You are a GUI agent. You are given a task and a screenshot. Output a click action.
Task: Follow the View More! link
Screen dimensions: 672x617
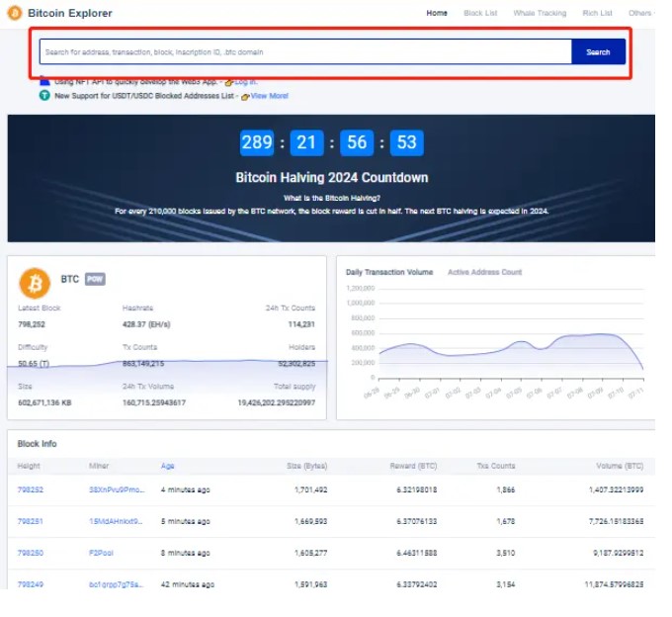[270, 96]
